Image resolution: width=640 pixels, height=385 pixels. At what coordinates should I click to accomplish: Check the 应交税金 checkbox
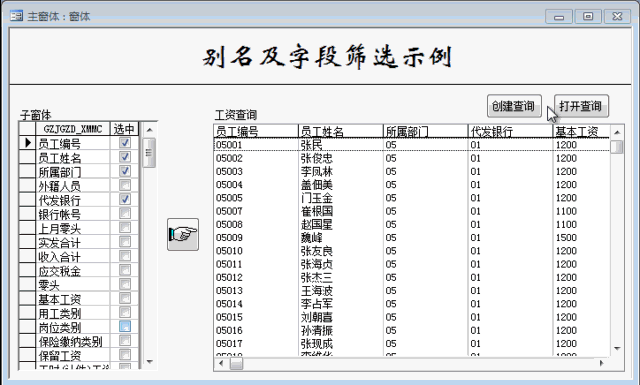[x=125, y=270]
